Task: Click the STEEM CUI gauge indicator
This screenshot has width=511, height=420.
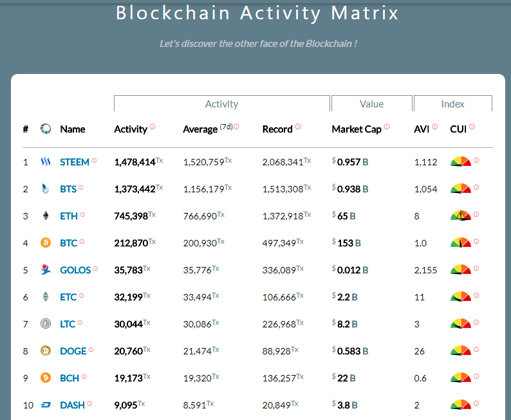Action: (x=461, y=161)
